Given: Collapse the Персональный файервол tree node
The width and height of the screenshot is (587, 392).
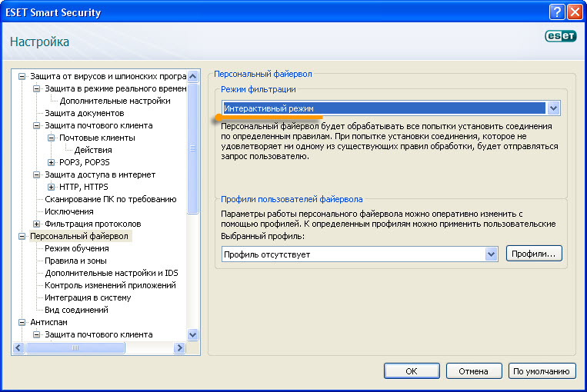Looking at the screenshot, I should click(22, 236).
